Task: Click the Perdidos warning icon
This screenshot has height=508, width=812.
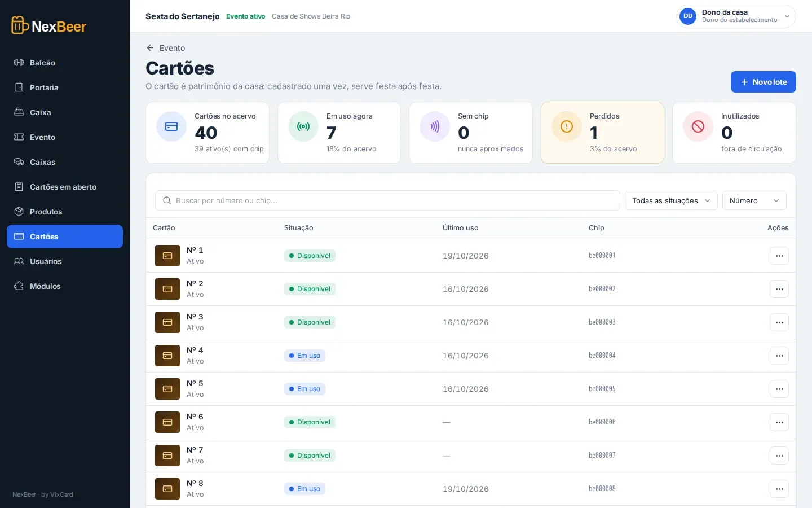Action: (x=567, y=126)
